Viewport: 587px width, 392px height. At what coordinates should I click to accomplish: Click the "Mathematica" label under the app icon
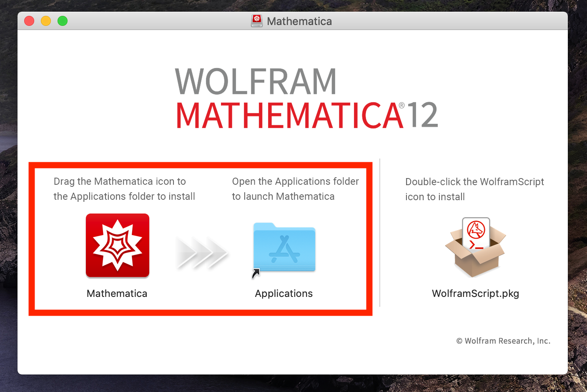point(117,294)
